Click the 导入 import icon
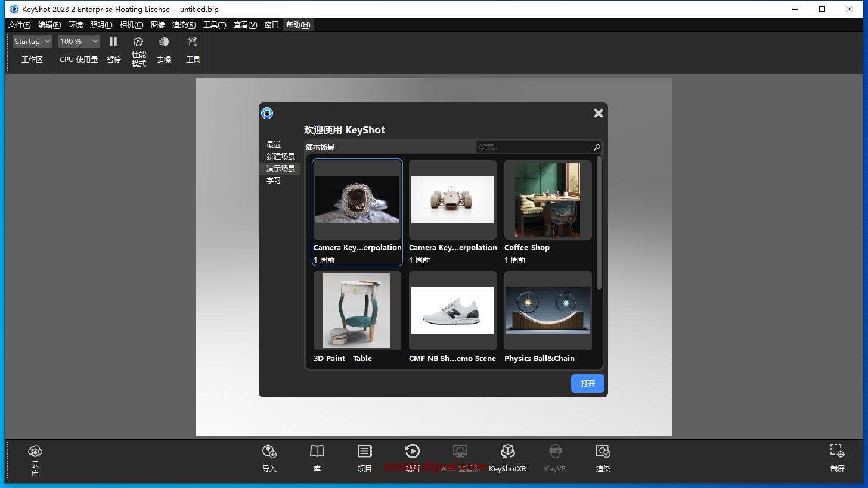Image resolution: width=868 pixels, height=488 pixels. [x=269, y=451]
